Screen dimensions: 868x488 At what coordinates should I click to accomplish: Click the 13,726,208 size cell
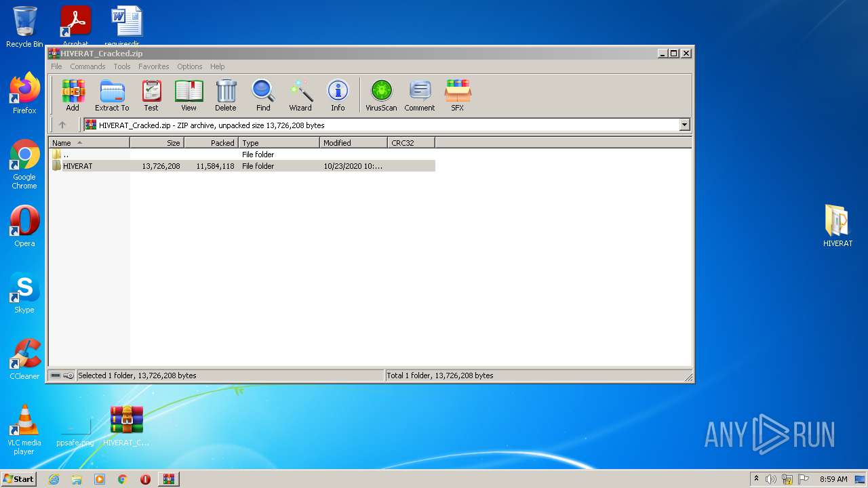coord(161,166)
